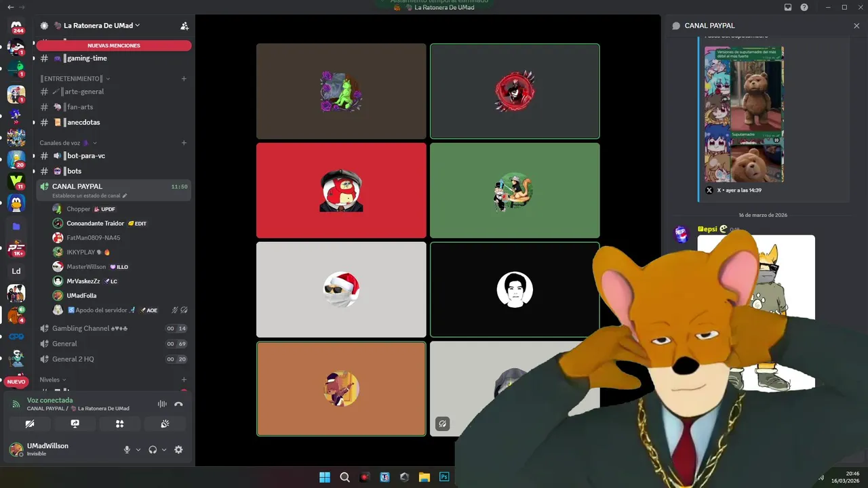868x488 pixels.
Task: Add channel to Niveles with plus
Action: coord(184,380)
